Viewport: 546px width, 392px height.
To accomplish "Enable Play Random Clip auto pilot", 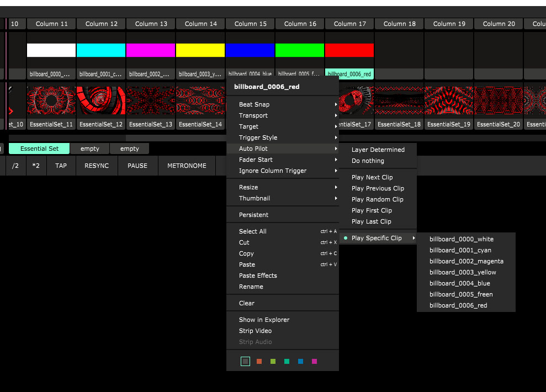I will pos(377,199).
